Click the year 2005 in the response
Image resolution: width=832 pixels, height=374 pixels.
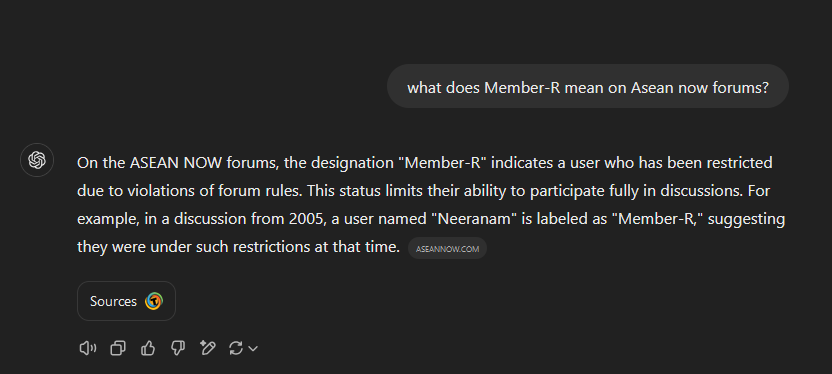(306, 219)
